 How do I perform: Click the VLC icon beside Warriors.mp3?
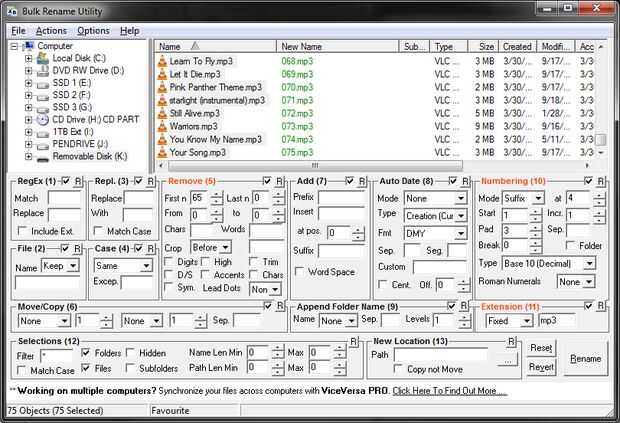[162, 127]
